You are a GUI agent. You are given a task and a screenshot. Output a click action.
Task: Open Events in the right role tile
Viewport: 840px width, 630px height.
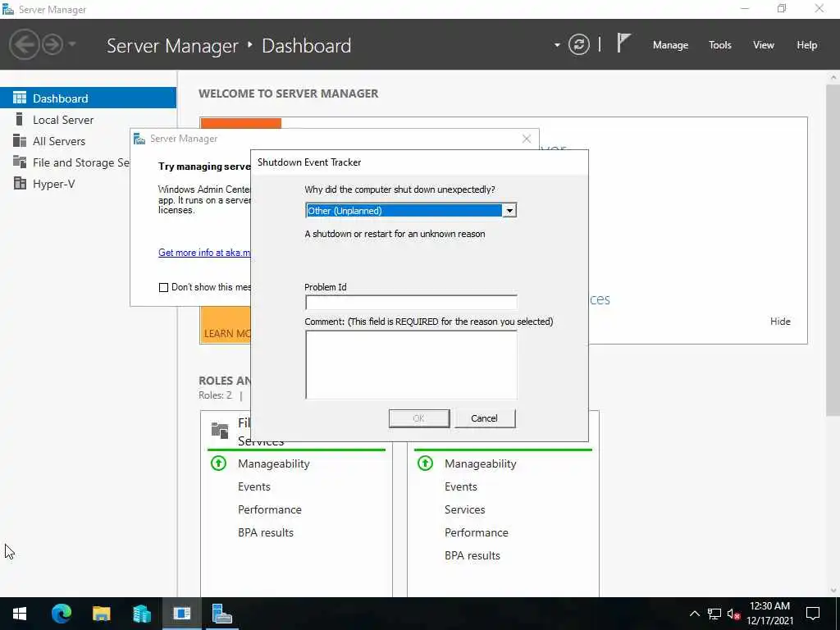point(461,486)
